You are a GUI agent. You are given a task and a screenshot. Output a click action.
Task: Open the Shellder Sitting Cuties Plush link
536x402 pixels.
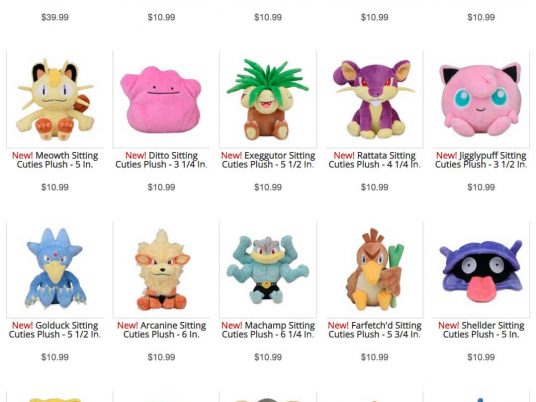481,330
